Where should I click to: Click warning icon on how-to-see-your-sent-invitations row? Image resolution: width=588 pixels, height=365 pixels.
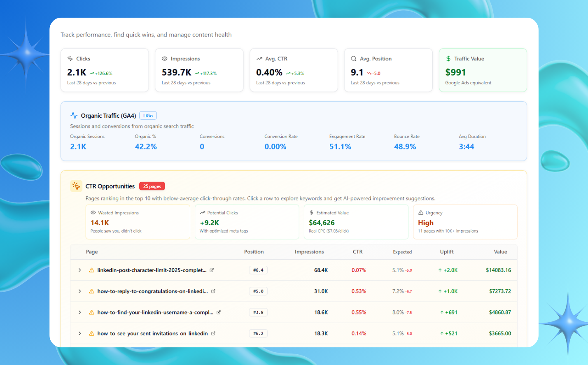pyautogui.click(x=91, y=334)
